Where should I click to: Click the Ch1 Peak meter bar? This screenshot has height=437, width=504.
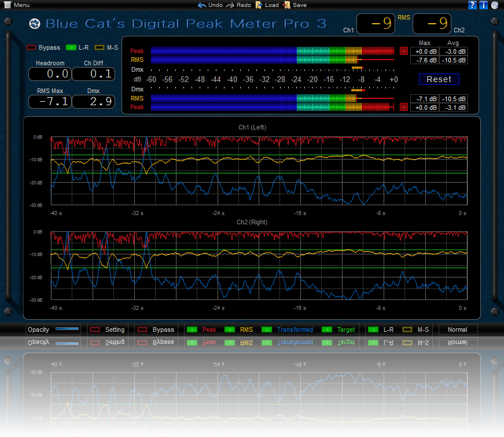[272, 51]
